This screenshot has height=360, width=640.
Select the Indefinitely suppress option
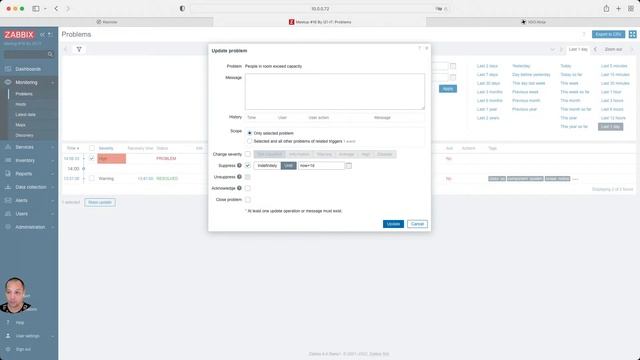tap(267, 166)
